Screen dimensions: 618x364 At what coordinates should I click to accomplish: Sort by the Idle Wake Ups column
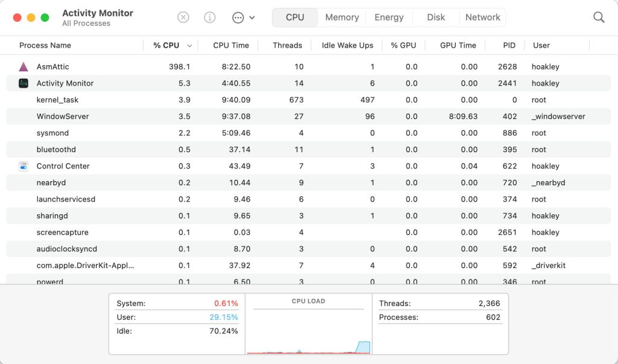pos(347,45)
